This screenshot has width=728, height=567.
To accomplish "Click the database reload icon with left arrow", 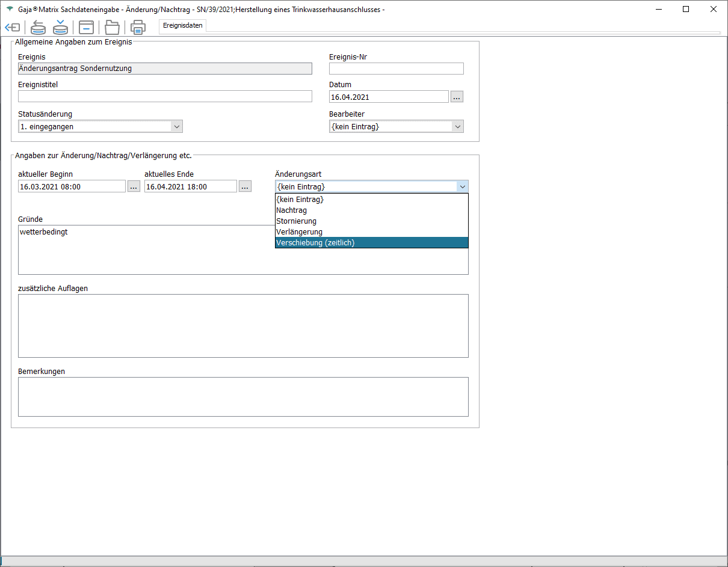I will [39, 28].
